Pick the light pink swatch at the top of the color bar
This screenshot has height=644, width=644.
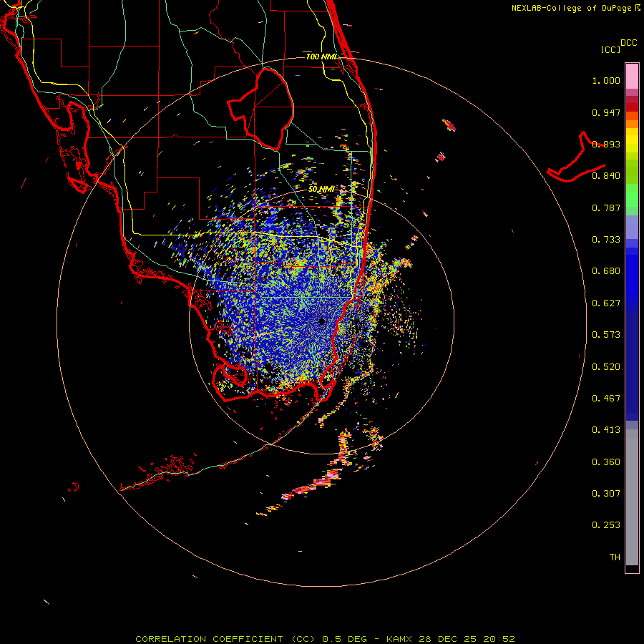632,77
